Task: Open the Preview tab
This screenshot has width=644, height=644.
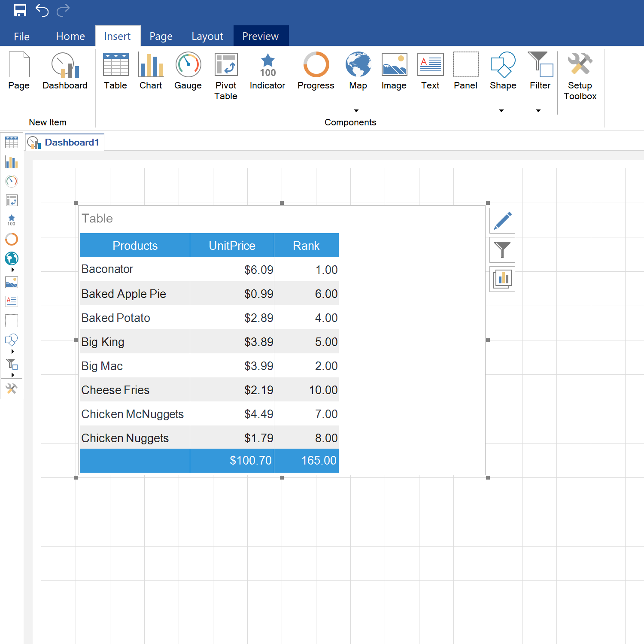Action: pos(261,36)
